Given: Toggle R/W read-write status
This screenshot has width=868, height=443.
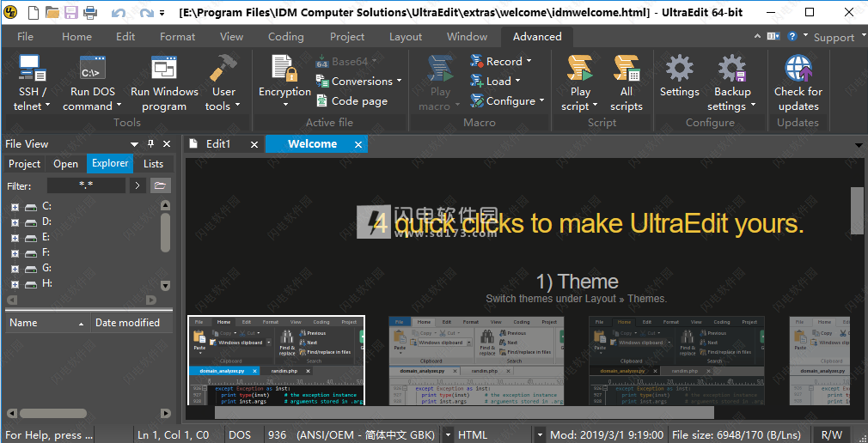Looking at the screenshot, I should coord(832,435).
